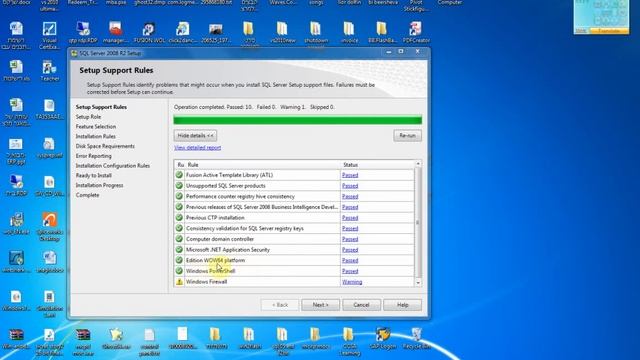Viewport: 640px width, 360px height.
Task: Select click2danc desktop icon
Action: pos(182,32)
